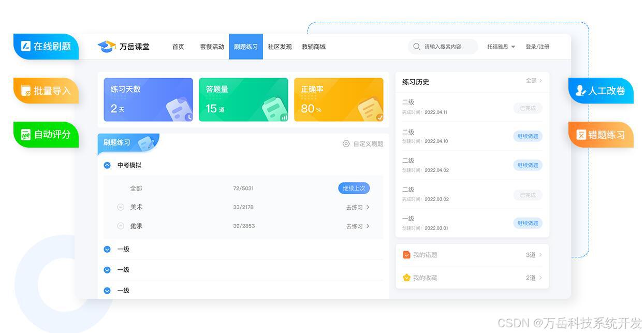Image resolution: width=644 pixels, height=333 pixels.
Task: Open the 教辅商城 tab
Action: tap(313, 46)
